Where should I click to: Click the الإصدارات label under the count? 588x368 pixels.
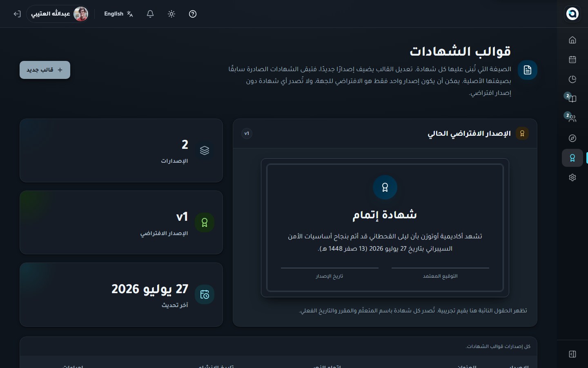pyautogui.click(x=174, y=161)
